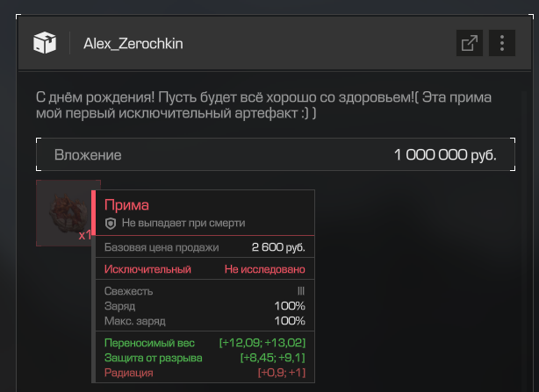Click the Переносимый вес stat line
Screen dimensions: 539x392
(x=205, y=343)
